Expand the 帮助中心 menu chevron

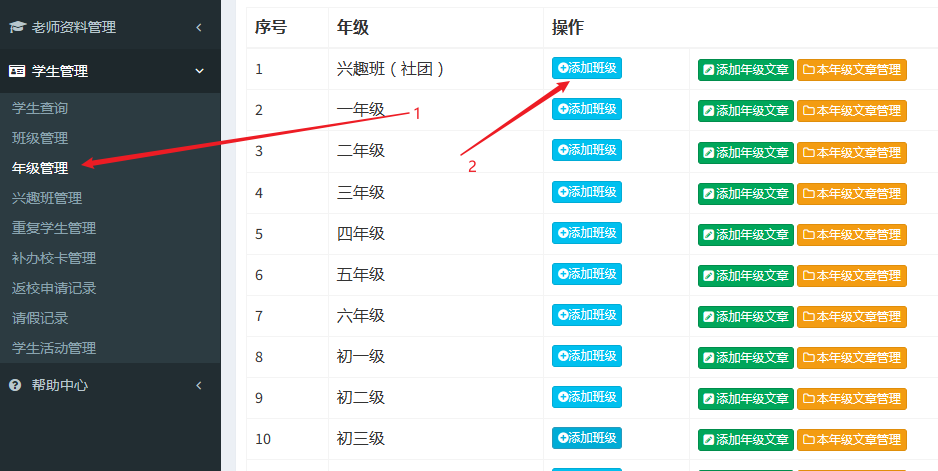click(199, 385)
